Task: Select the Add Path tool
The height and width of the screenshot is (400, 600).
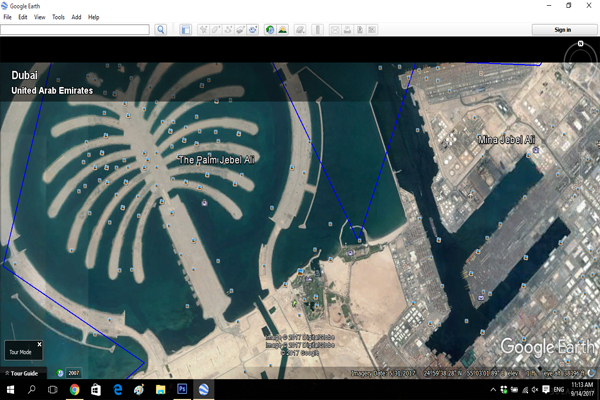Action: [x=228, y=29]
